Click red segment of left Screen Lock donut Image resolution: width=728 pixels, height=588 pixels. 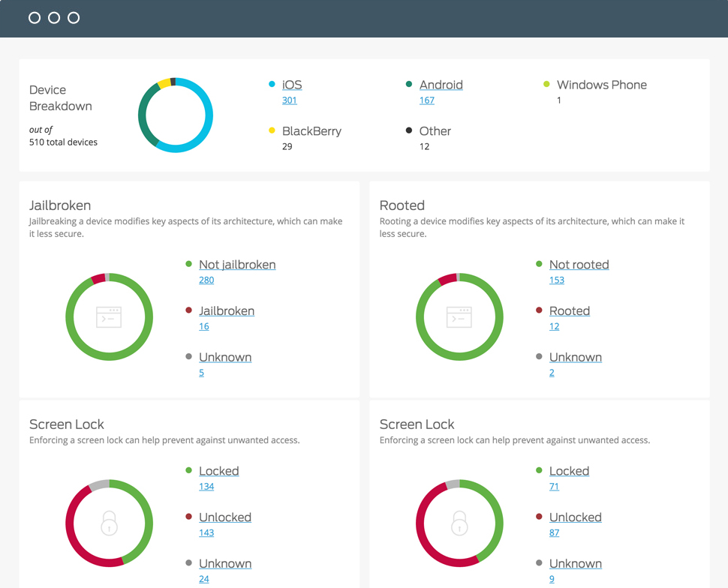[71, 529]
